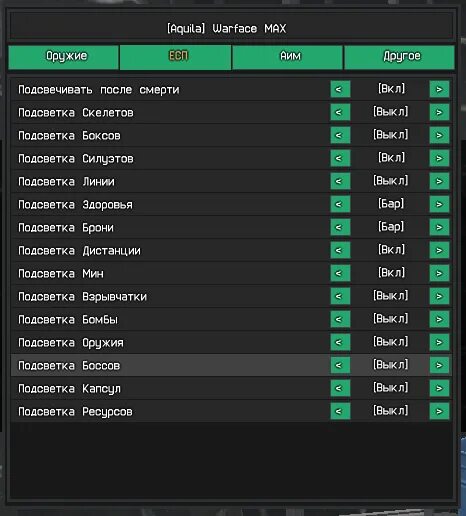The image size is (466, 516).
Task: Click right arrow for Подсветка Брони
Action: point(439,227)
